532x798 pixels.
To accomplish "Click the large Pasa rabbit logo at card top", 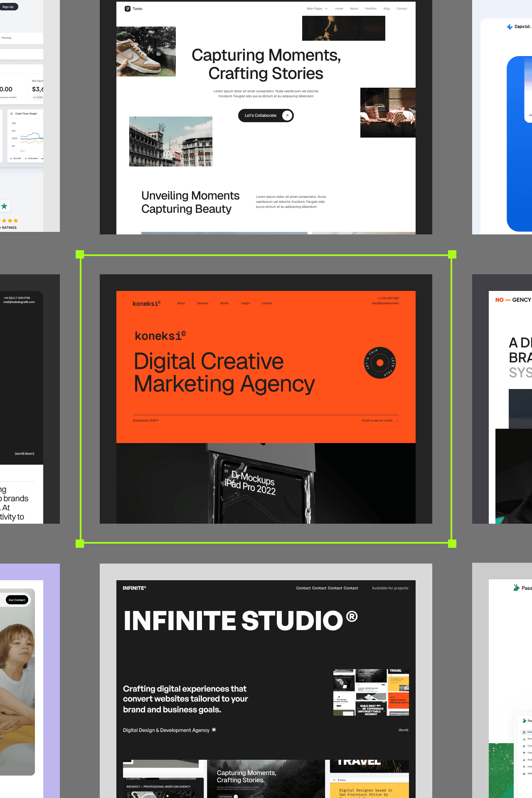I will tap(517, 588).
